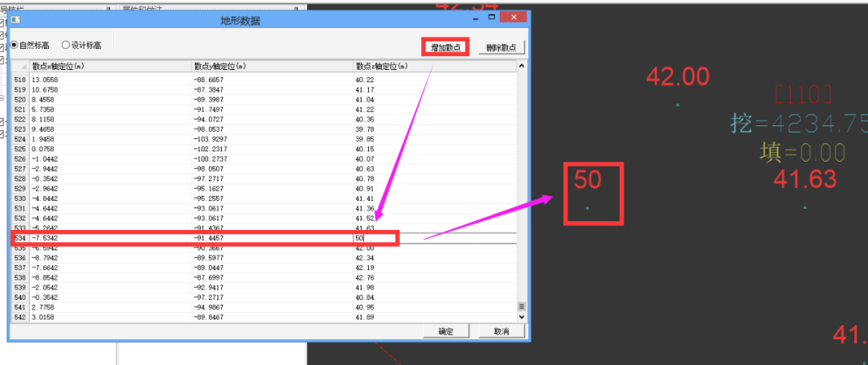Viewport: 868px width, 365px height.
Task: Click the 填=0.00 fill volume label
Action: click(x=803, y=152)
